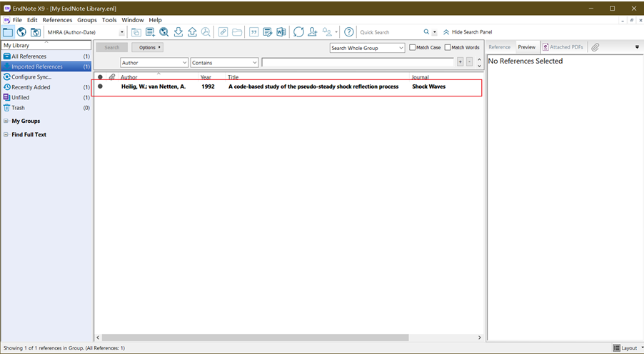
Task: Click the Import download arrow icon
Action: (178, 32)
